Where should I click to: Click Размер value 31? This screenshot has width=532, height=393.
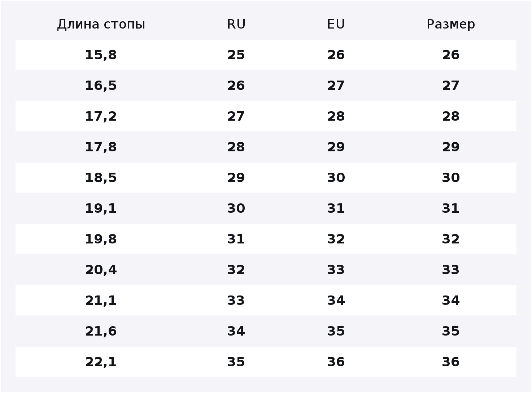pos(451,208)
